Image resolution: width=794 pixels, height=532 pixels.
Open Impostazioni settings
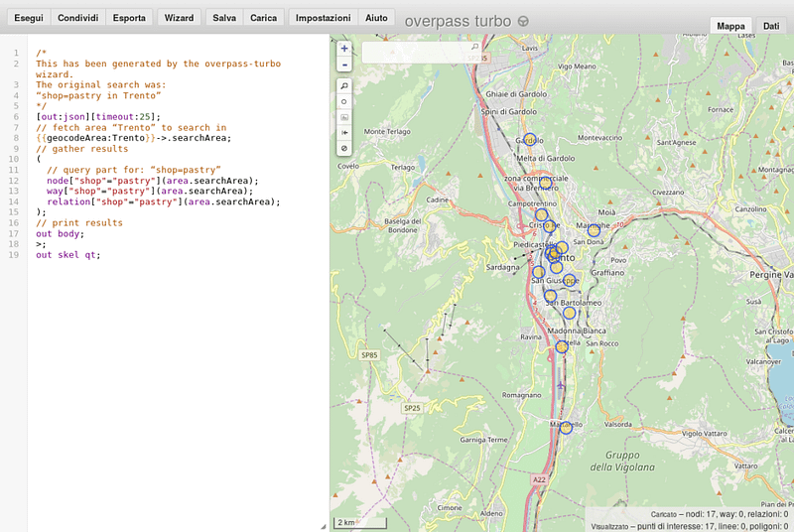[x=324, y=18]
